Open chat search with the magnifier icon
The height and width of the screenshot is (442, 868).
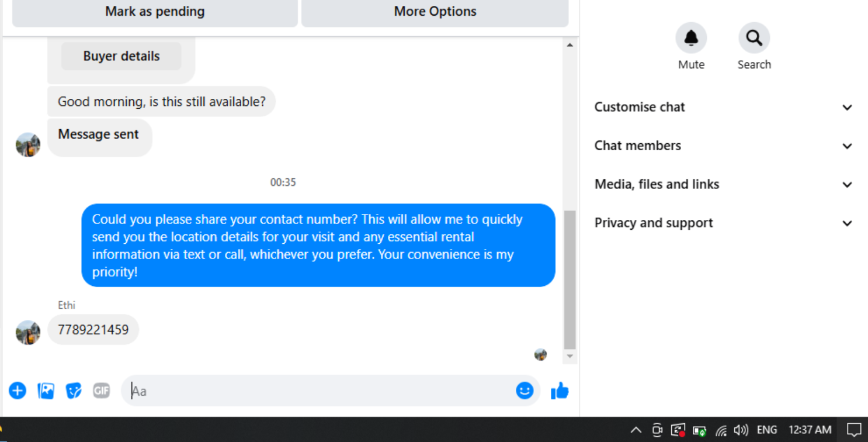754,38
